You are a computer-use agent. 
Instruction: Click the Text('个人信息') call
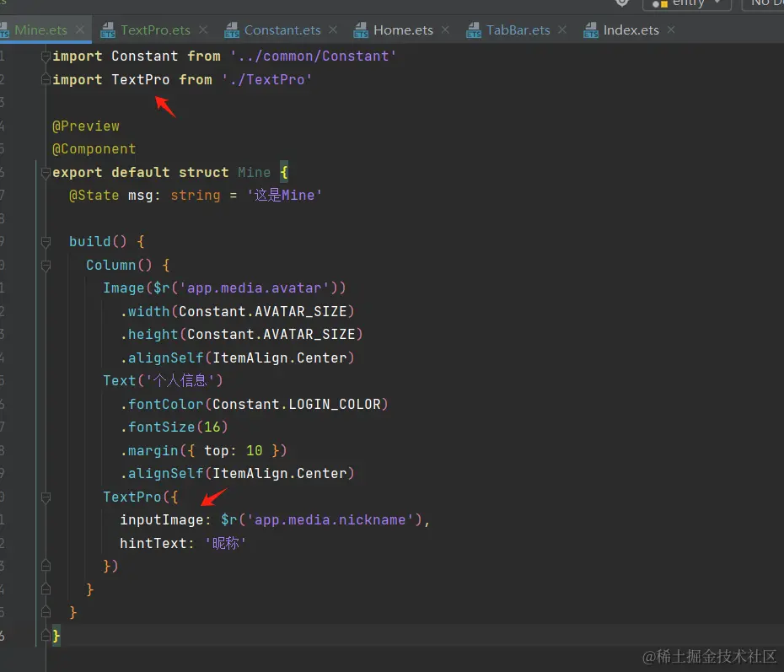163,380
